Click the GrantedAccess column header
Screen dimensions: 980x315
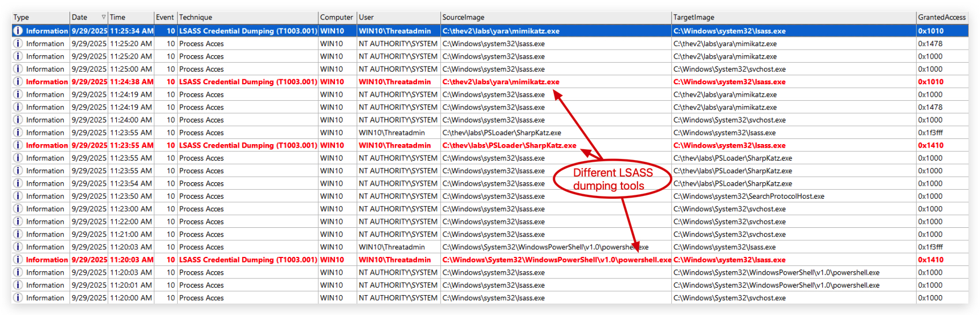942,17
